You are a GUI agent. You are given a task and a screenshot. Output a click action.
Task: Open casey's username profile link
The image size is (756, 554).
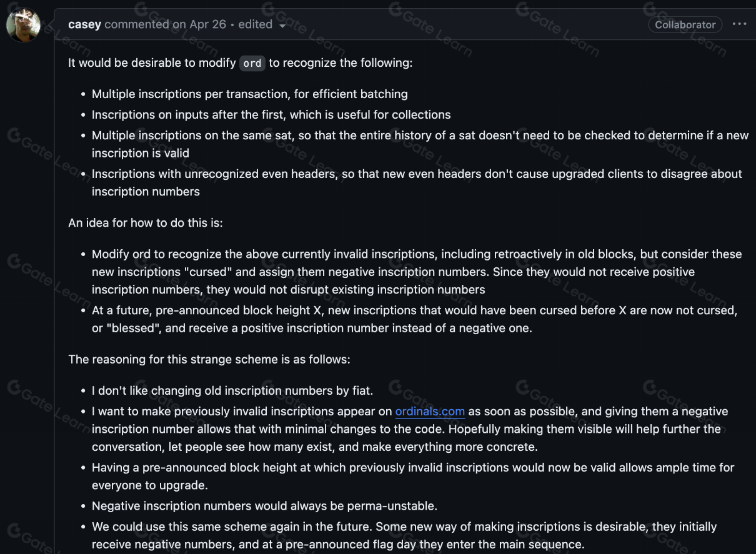pyautogui.click(x=84, y=24)
